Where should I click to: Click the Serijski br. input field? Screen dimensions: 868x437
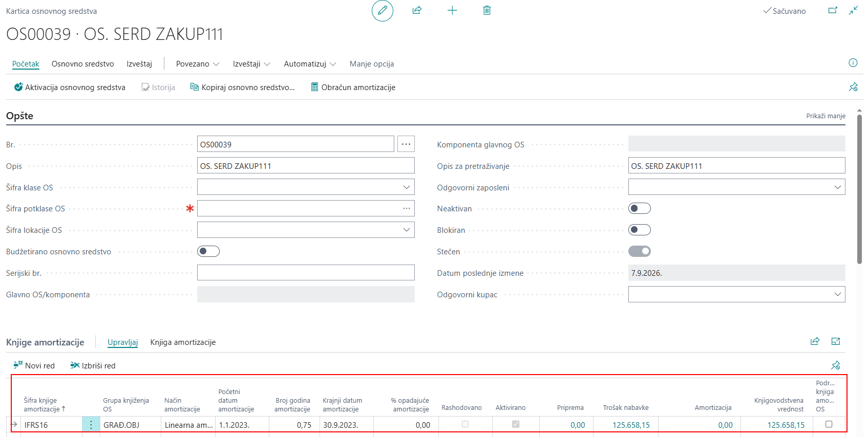[x=306, y=273]
